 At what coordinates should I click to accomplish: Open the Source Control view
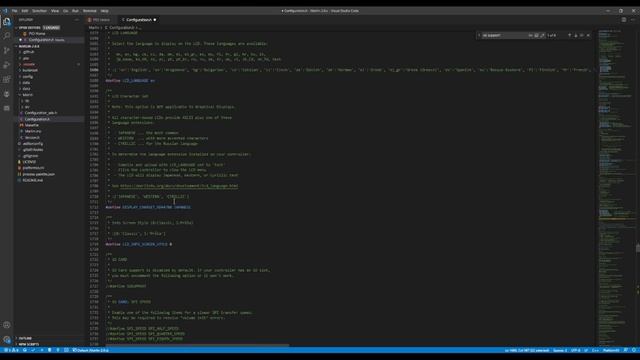(x=7, y=51)
